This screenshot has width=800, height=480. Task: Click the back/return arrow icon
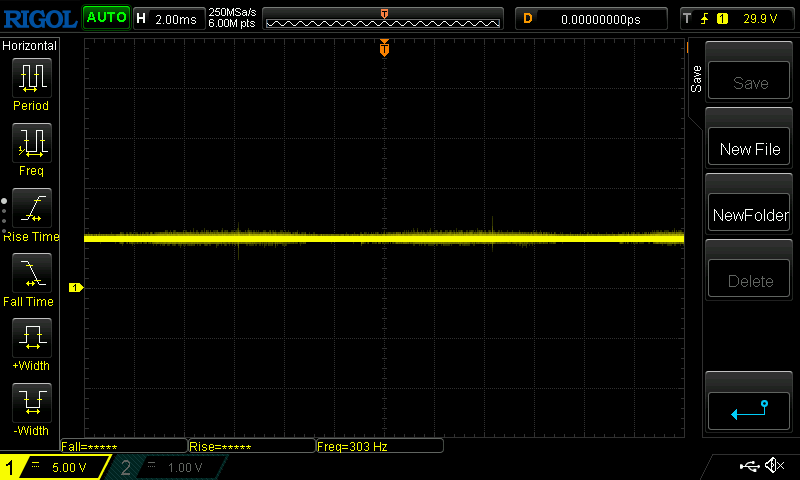click(x=750, y=409)
